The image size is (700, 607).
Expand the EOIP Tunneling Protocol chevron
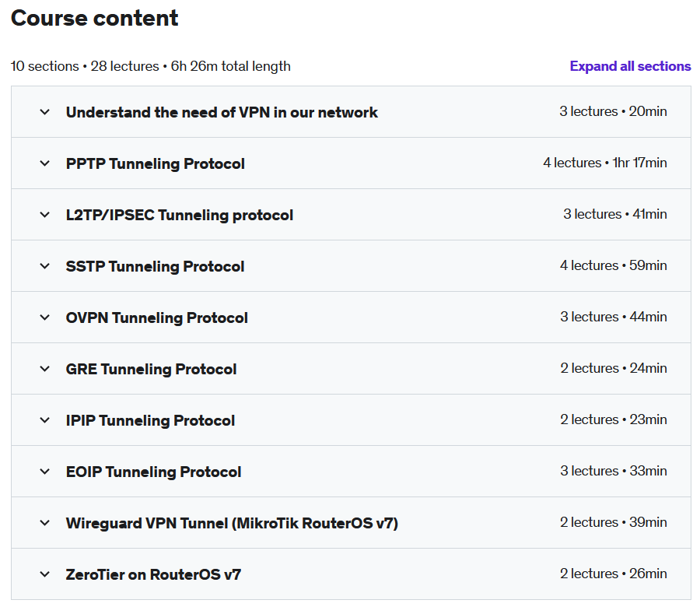click(x=44, y=472)
